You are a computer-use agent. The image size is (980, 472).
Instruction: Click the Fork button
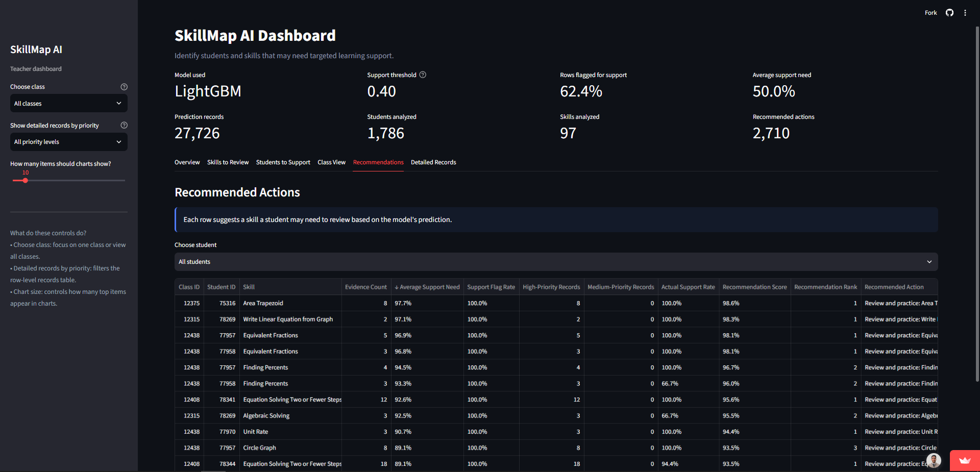(930, 13)
